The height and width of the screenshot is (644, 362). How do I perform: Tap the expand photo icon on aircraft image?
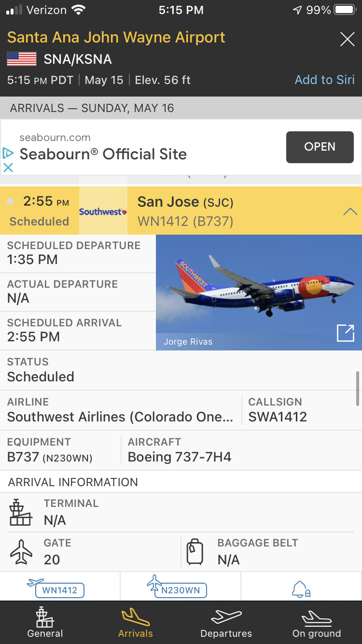click(x=346, y=333)
